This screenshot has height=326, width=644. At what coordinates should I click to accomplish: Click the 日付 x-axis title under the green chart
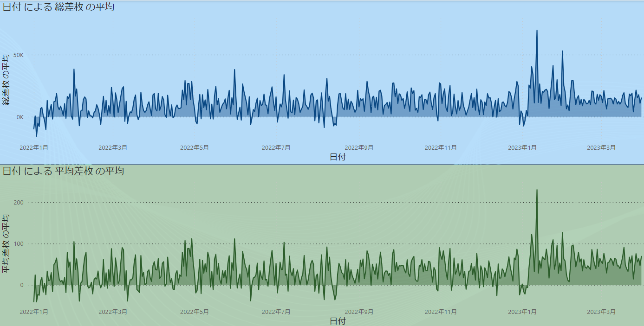point(338,321)
